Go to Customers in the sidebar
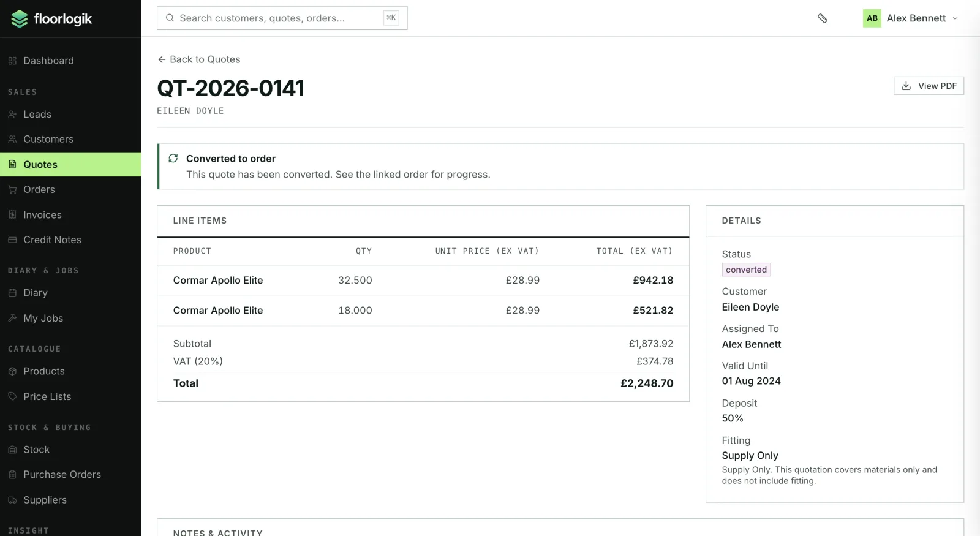Image resolution: width=980 pixels, height=536 pixels. point(70,139)
